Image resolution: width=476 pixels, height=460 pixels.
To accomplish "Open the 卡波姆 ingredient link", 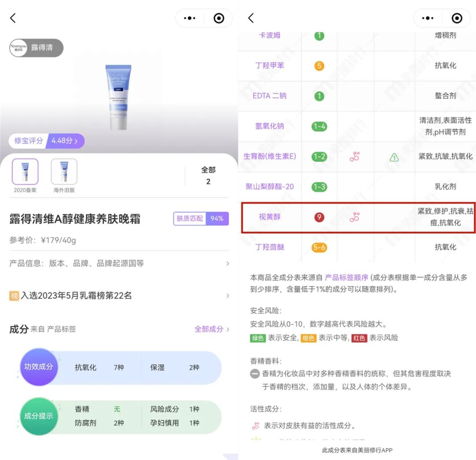I will (x=270, y=35).
